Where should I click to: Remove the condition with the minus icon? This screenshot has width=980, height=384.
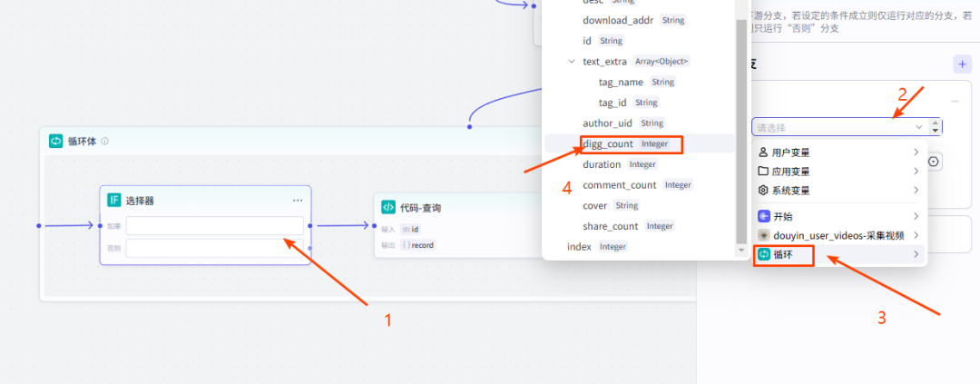point(955,102)
